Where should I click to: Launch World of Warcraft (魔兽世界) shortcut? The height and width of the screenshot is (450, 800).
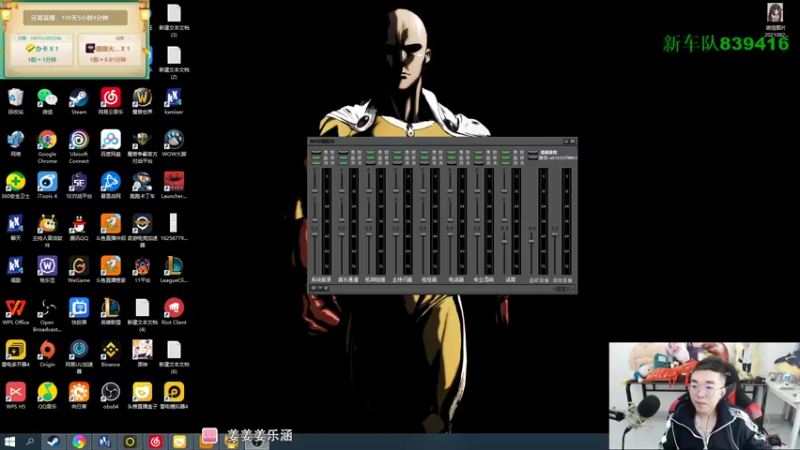click(142, 101)
